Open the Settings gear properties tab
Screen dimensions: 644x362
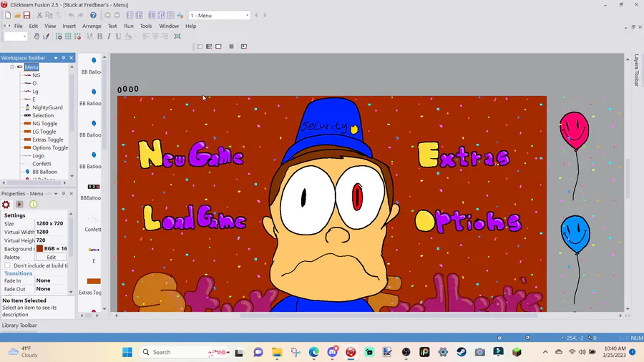(x=6, y=205)
